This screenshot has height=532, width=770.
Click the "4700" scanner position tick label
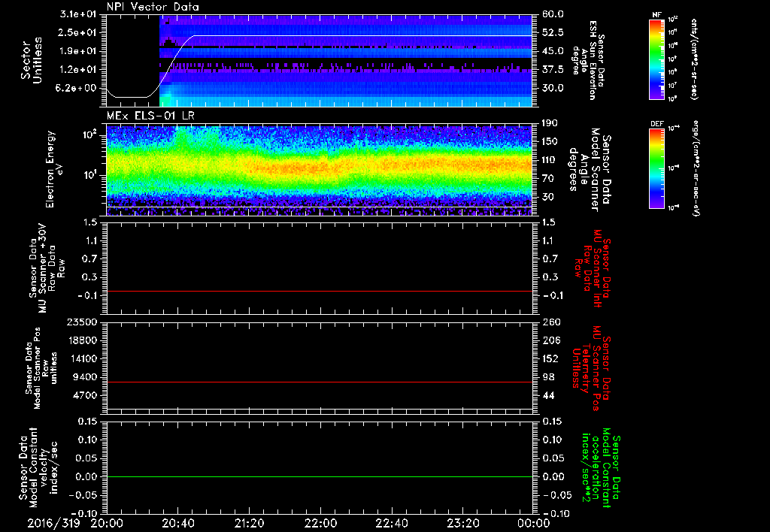point(86,395)
